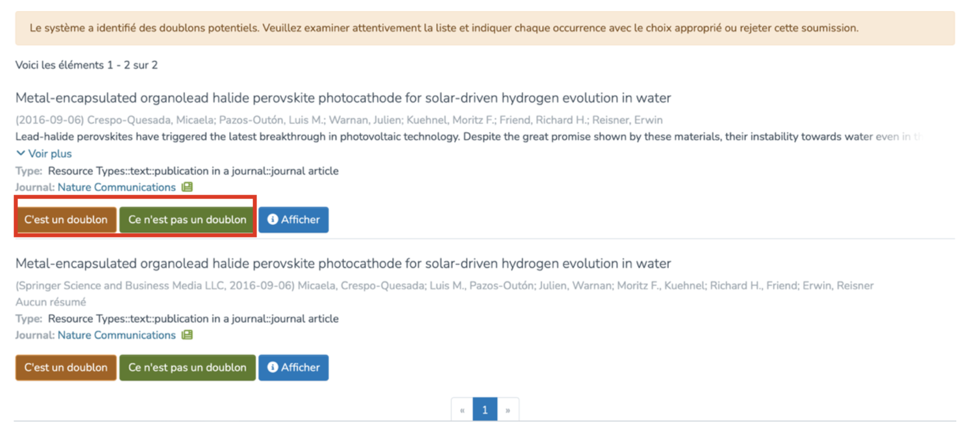Click the journal icon beside second Nature Communications
Image resolution: width=980 pixels, height=444 pixels.
pyautogui.click(x=187, y=335)
